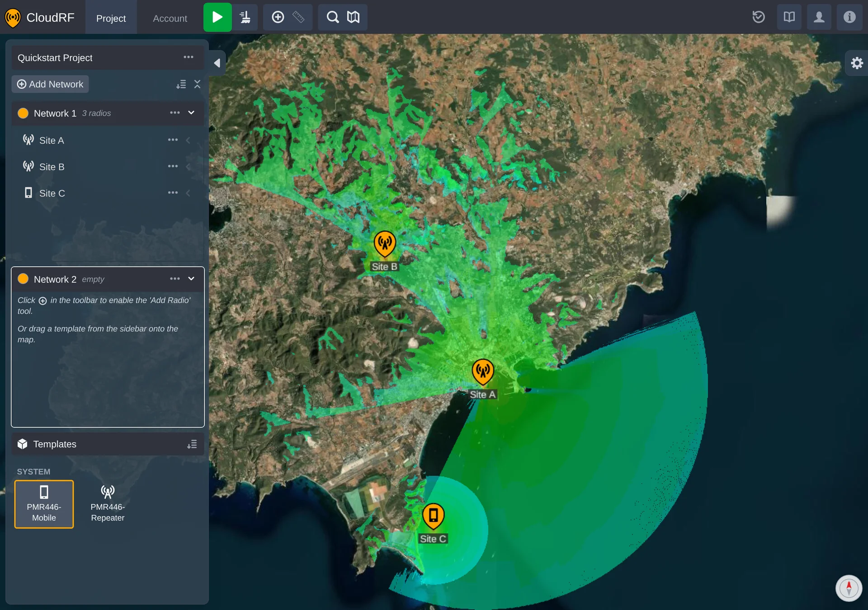
Task: Select the ruler measurement tool
Action: 298,17
